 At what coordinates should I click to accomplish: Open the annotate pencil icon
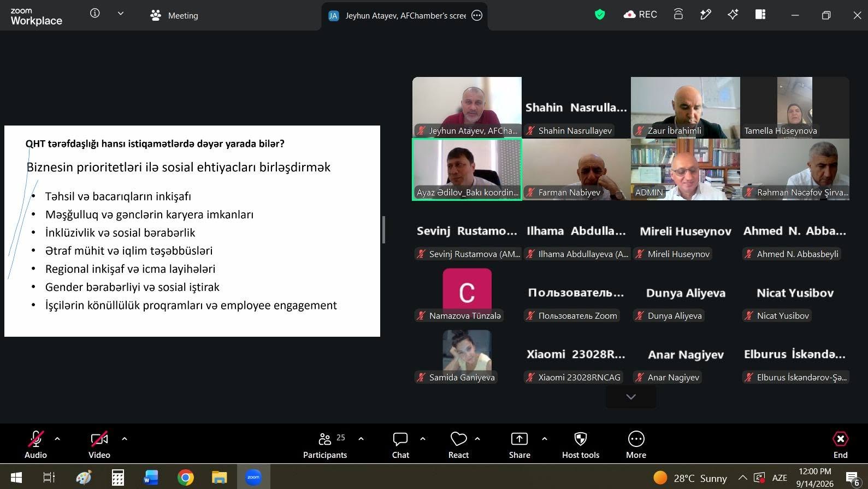point(705,15)
